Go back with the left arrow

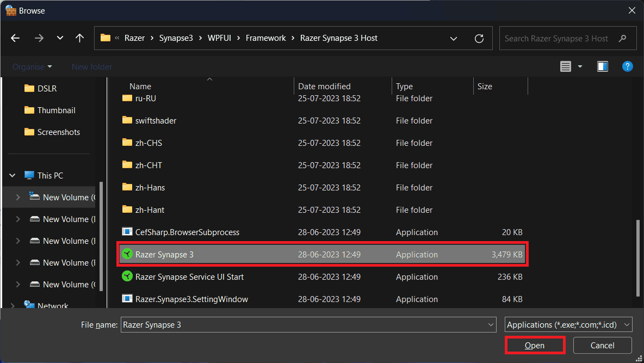(15, 38)
